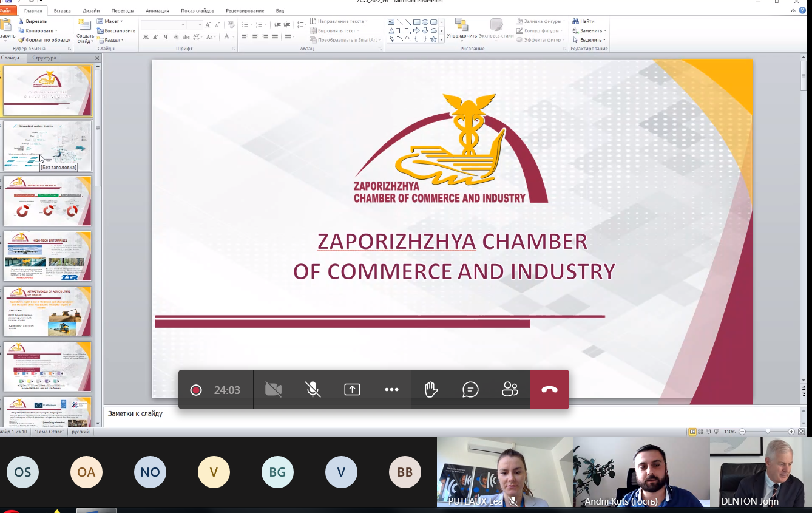This screenshot has height=513, width=812.
Task: Switch to the Анимация ribbon tab
Action: (158, 11)
